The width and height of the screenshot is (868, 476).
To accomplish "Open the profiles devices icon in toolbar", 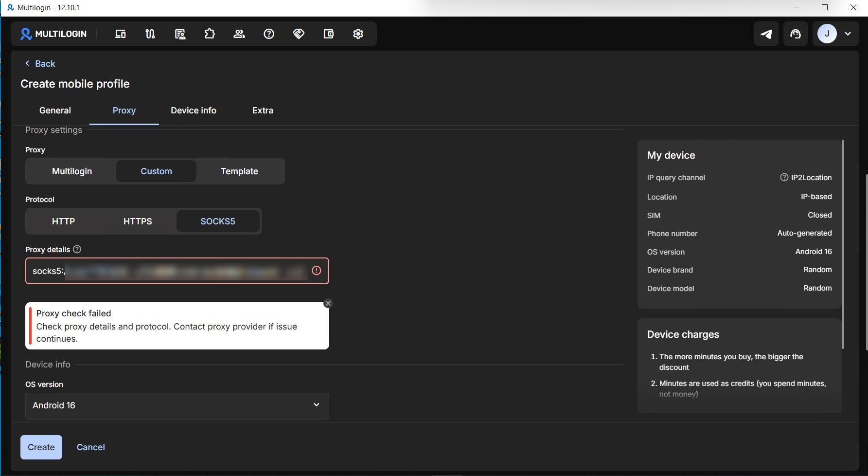I will pos(120,34).
